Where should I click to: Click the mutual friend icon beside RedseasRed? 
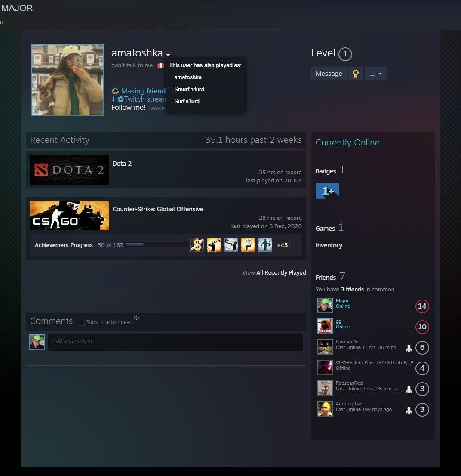pyautogui.click(x=409, y=389)
